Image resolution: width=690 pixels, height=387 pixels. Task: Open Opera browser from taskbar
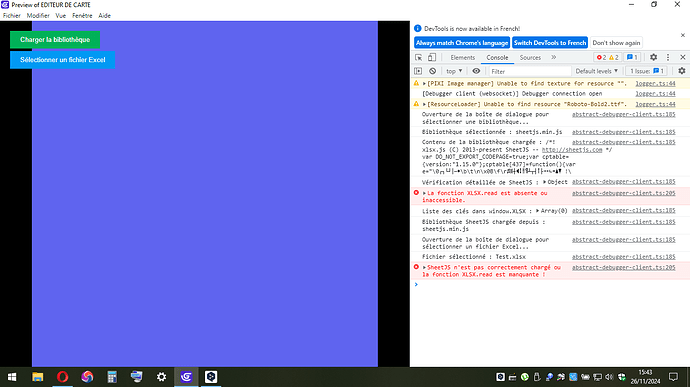(62, 377)
